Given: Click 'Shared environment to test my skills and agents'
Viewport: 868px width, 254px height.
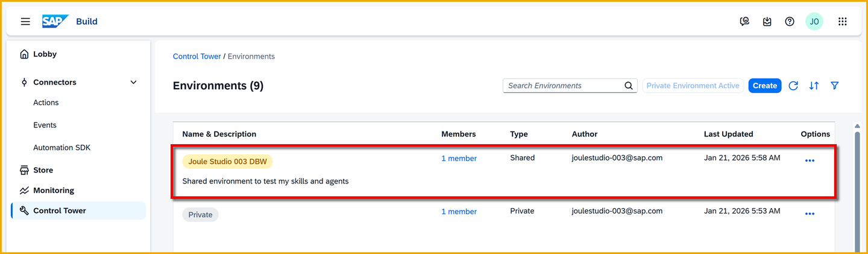Looking at the screenshot, I should pyautogui.click(x=265, y=181).
